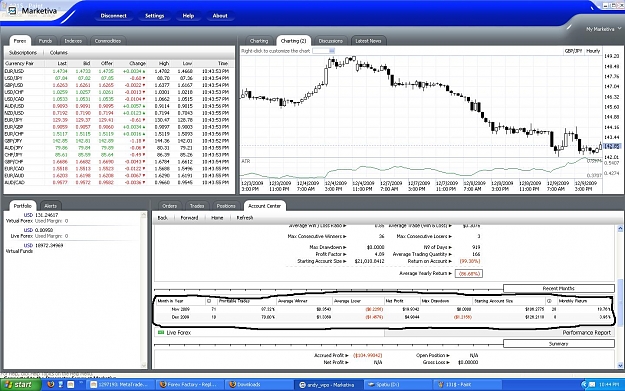Switch to the Funds tab
Viewport: 625px width, 391px height.
point(45,41)
